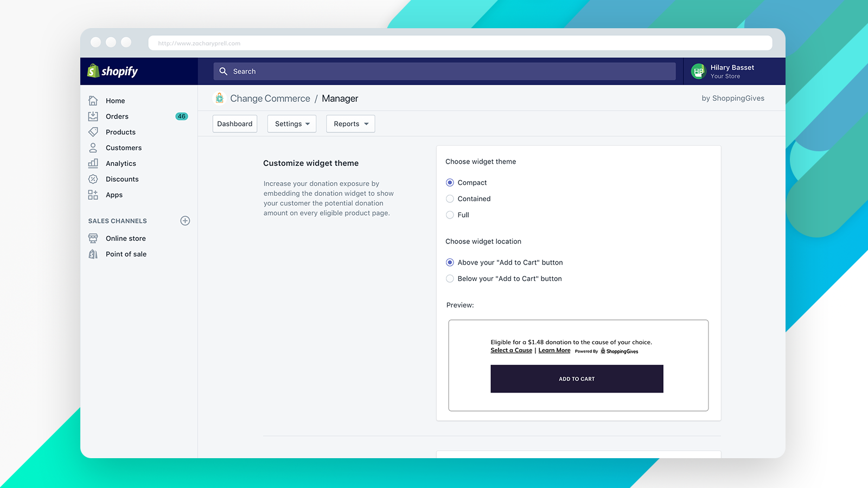
Task: Click the Shopify logo
Action: pos(113,71)
